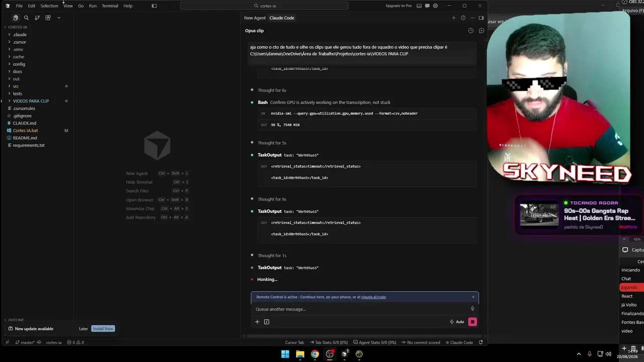
Task: Open File Explorer from taskbar
Action: tap(300, 354)
